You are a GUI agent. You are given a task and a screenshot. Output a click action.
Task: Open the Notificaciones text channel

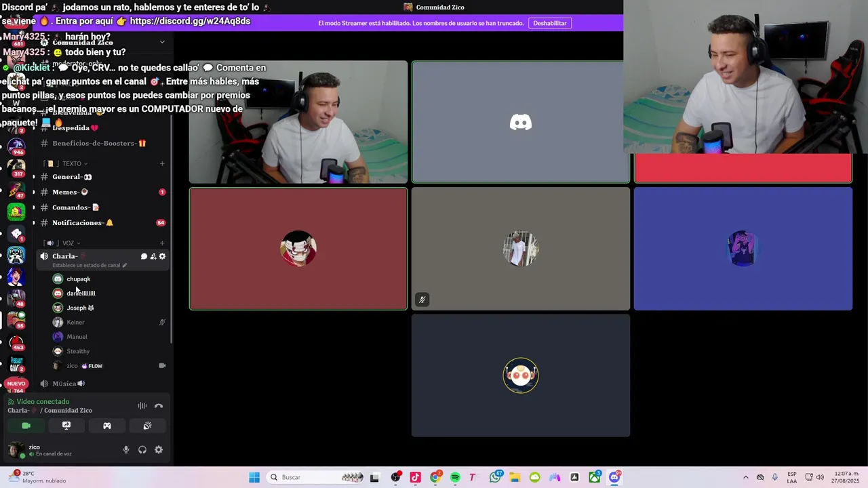(x=102, y=223)
